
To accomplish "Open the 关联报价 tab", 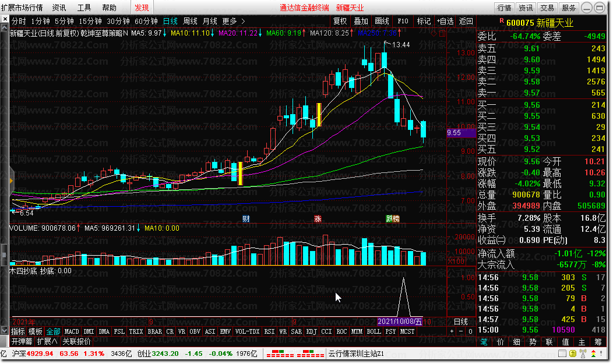I will point(77,341).
